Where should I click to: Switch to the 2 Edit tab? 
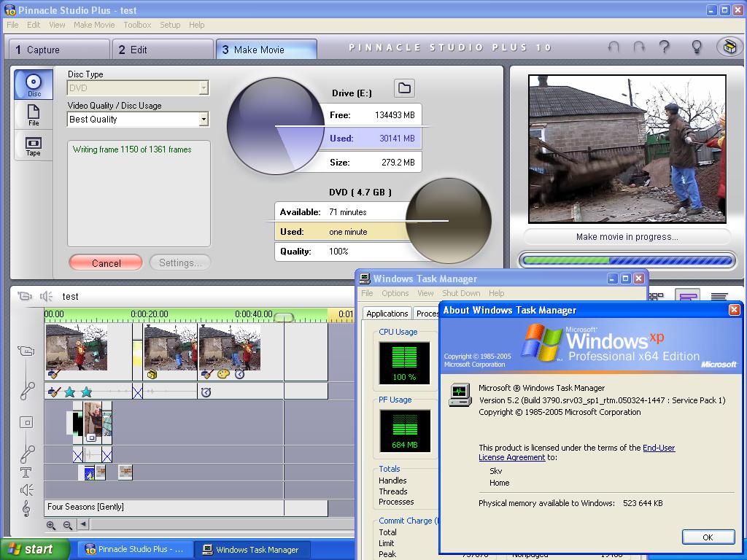coord(163,50)
